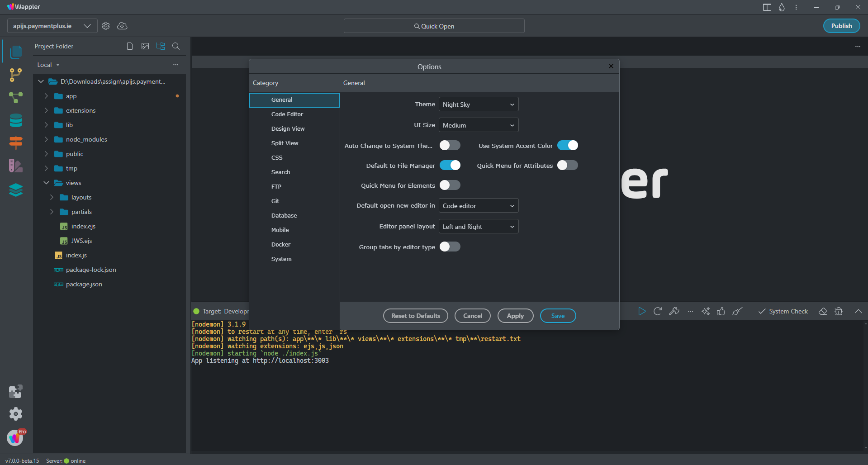Open the Theme dropdown showing Night Sky

(479, 104)
